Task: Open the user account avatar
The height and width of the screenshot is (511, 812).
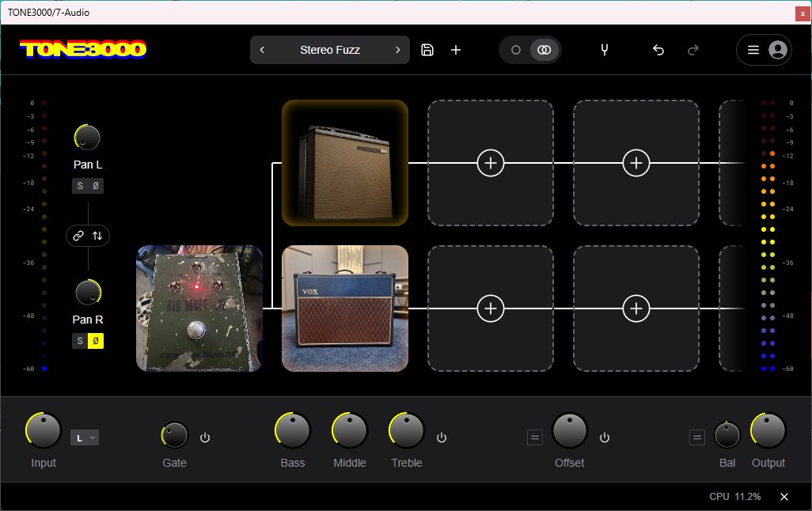Action: tap(777, 50)
